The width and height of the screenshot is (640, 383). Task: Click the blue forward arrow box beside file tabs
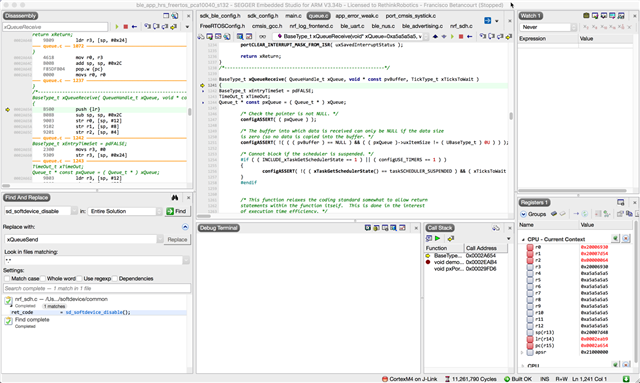click(487, 20)
